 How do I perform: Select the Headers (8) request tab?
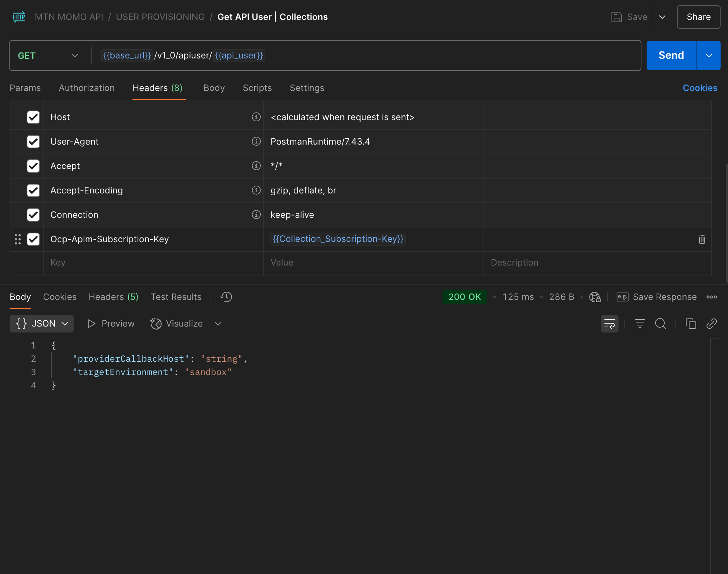click(x=158, y=88)
